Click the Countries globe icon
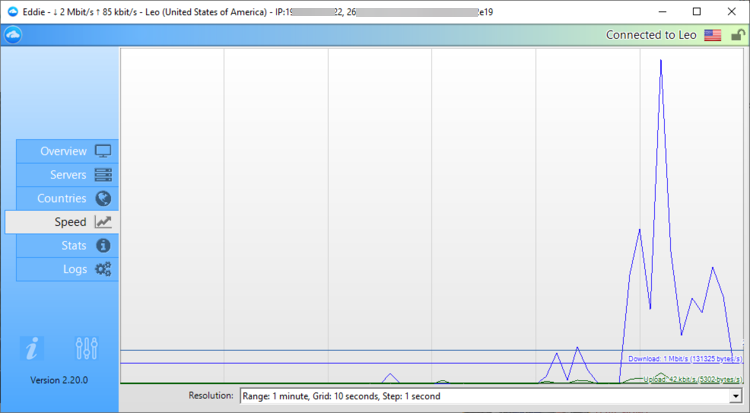 pos(103,198)
